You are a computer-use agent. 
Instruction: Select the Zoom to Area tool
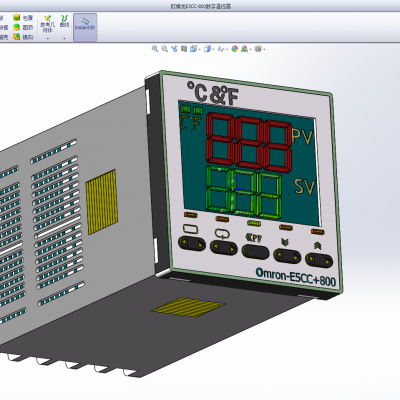coord(165,49)
